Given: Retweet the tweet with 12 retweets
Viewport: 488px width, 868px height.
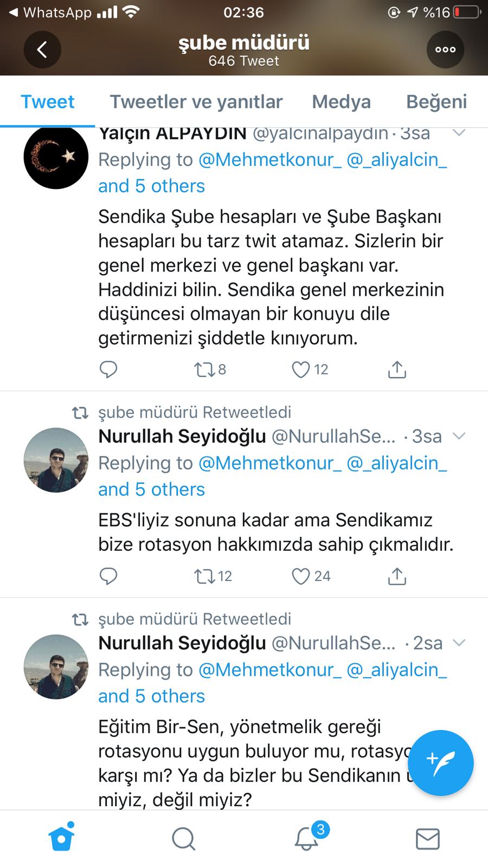Looking at the screenshot, I should coord(205,576).
